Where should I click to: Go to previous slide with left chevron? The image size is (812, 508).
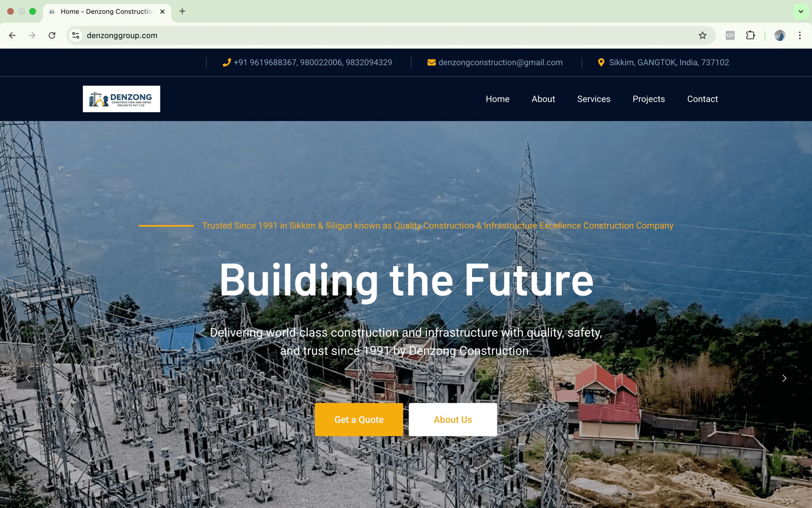coord(28,378)
